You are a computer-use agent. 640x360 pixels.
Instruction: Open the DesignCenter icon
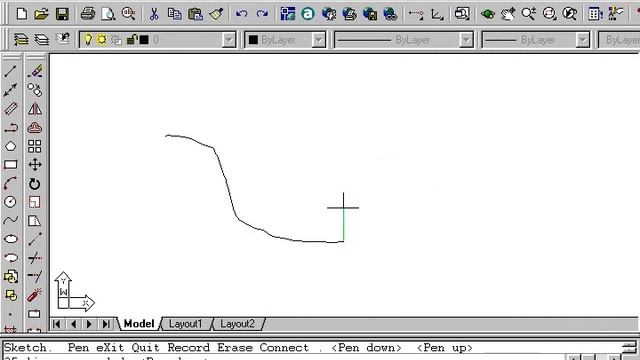[596, 14]
